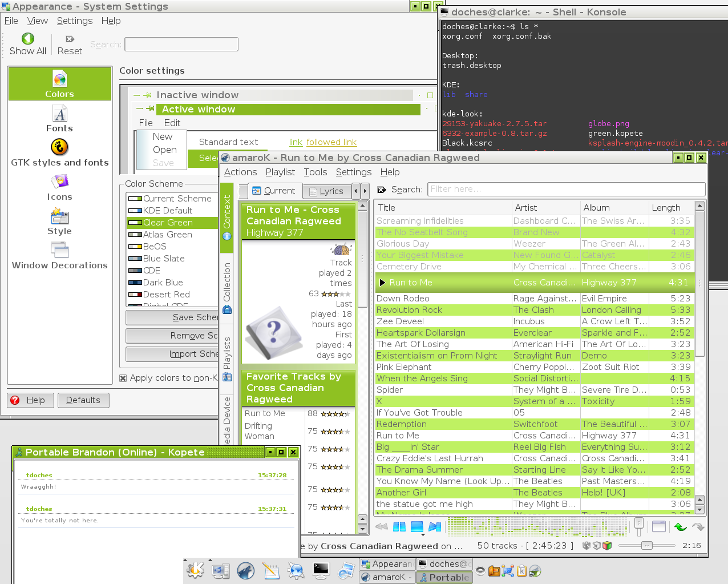Viewport: 728px width, 584px height.
Task: Click the left dice icon in amaroK status bar
Action: click(x=586, y=545)
